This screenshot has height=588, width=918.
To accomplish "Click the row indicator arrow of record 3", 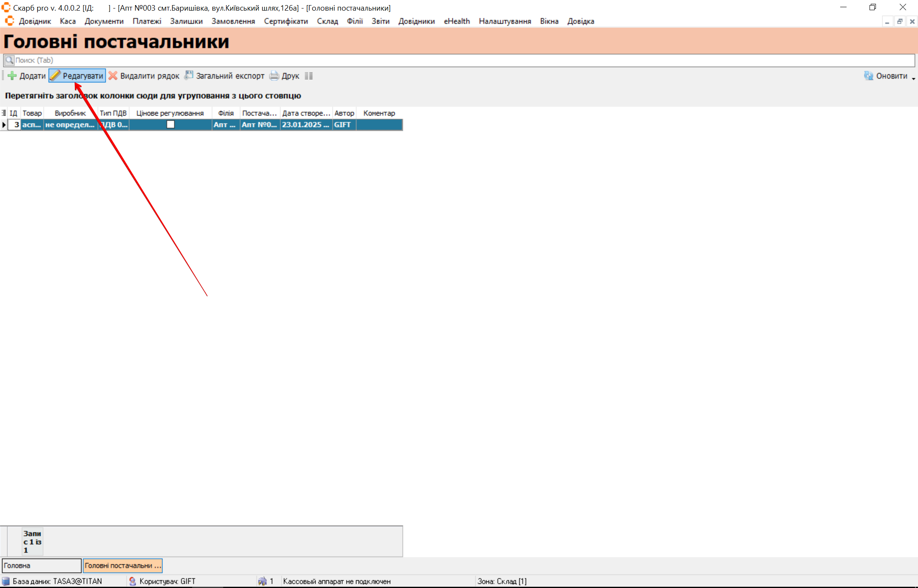I will (x=4, y=125).
